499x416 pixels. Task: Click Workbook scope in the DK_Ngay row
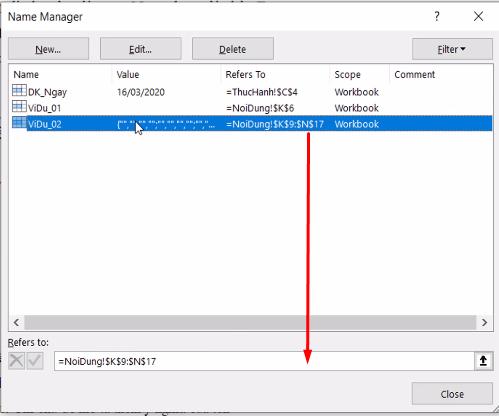point(357,92)
